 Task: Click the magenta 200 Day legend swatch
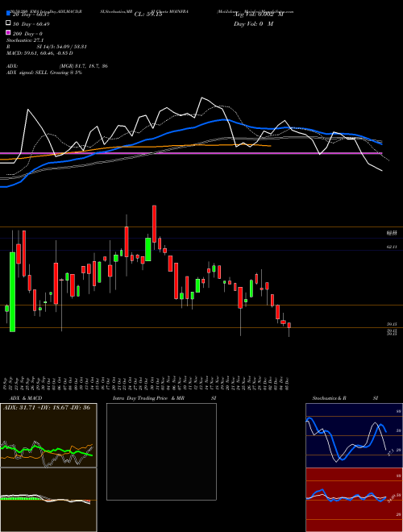point(8,33)
